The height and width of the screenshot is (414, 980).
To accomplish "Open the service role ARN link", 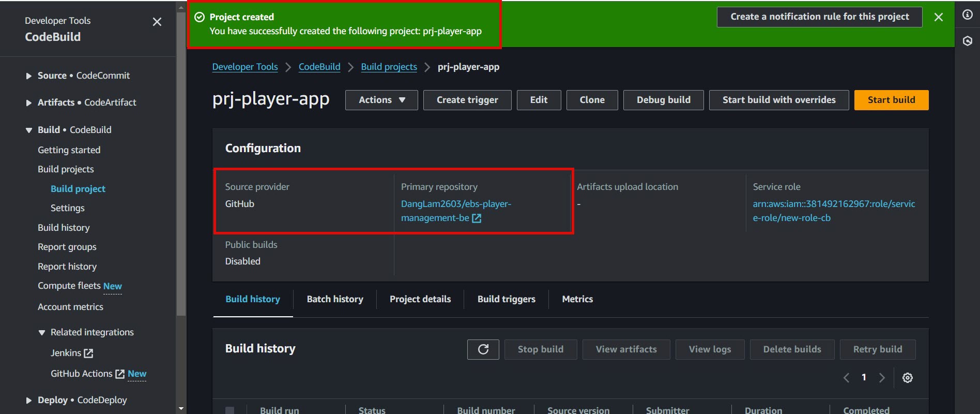I will point(834,211).
